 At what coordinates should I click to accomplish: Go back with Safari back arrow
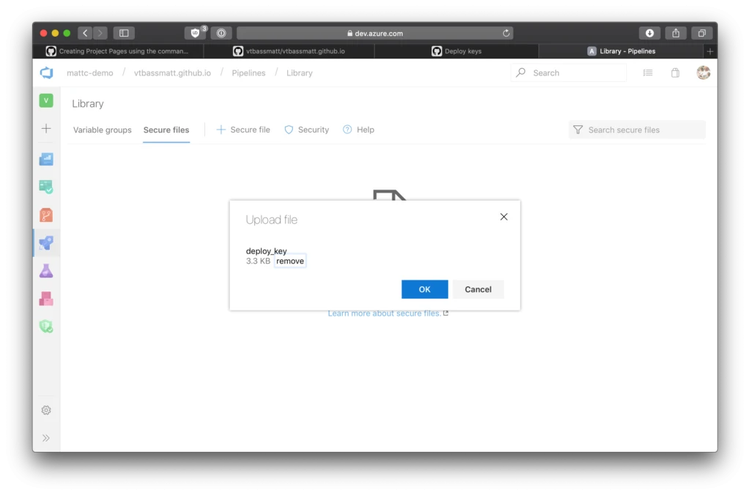[x=85, y=33]
